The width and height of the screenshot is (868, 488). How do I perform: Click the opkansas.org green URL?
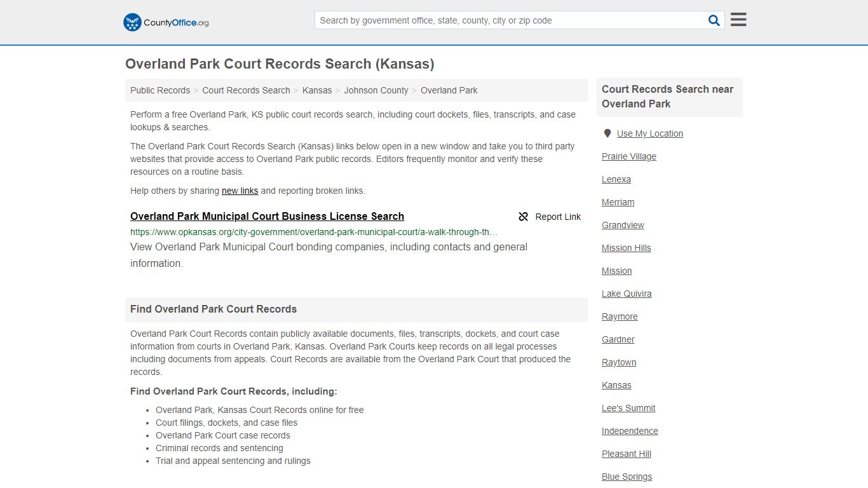click(314, 232)
